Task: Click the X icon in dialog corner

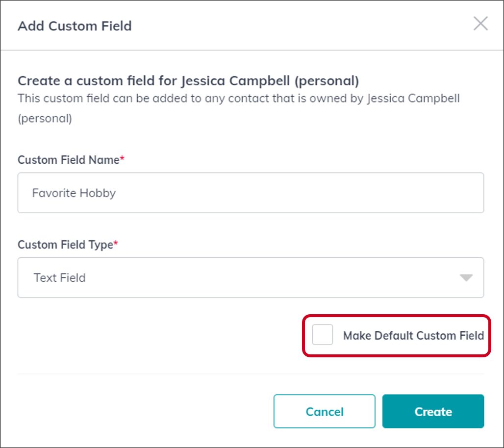Action: point(480,24)
